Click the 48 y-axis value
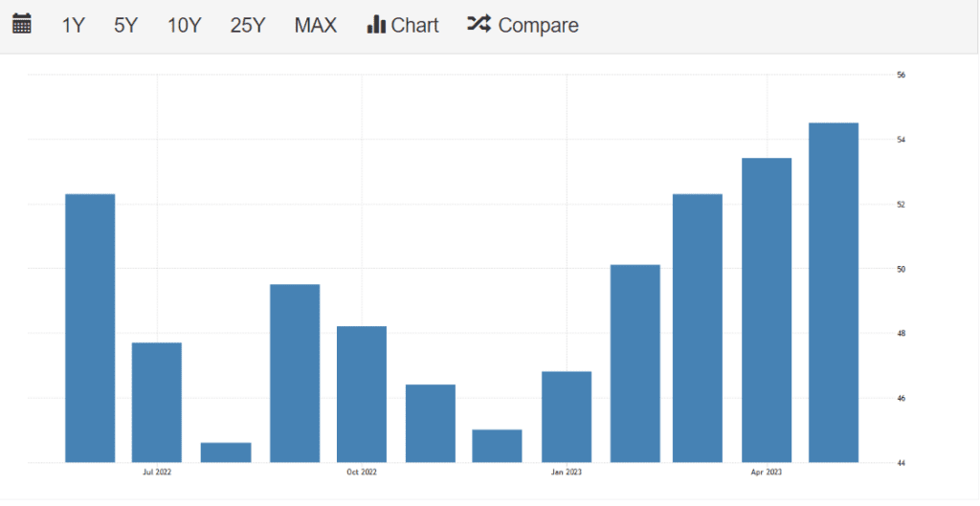The width and height of the screenshot is (980, 506). click(x=902, y=334)
